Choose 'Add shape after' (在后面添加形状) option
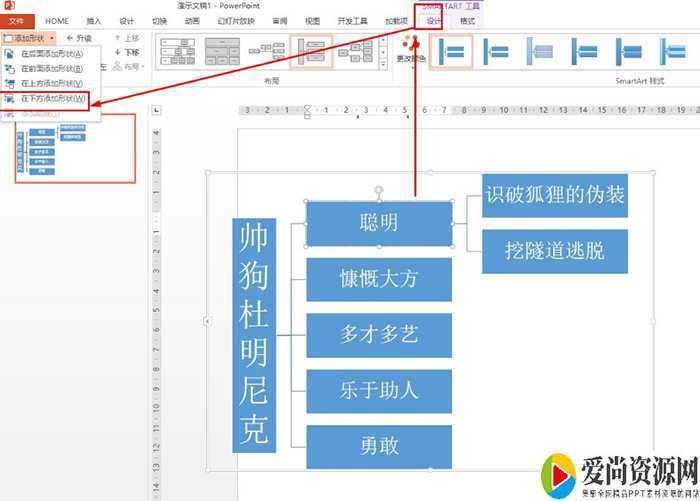This screenshot has width=700, height=501. pos(52,54)
